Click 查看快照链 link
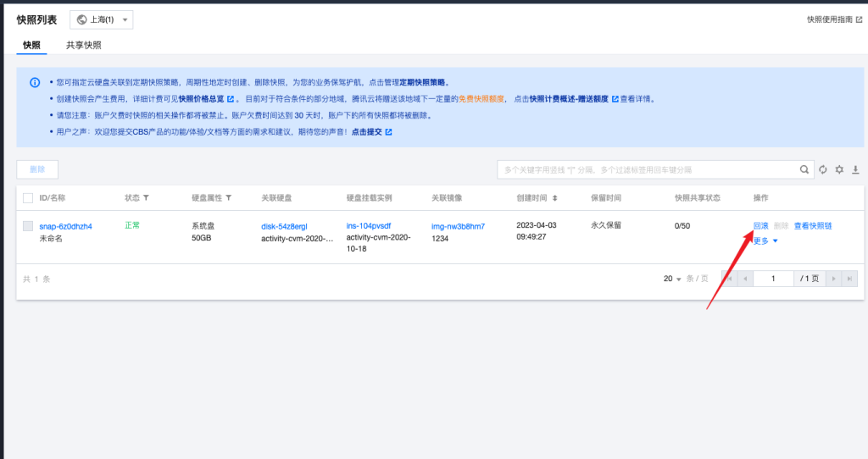This screenshot has width=868, height=459. [813, 225]
